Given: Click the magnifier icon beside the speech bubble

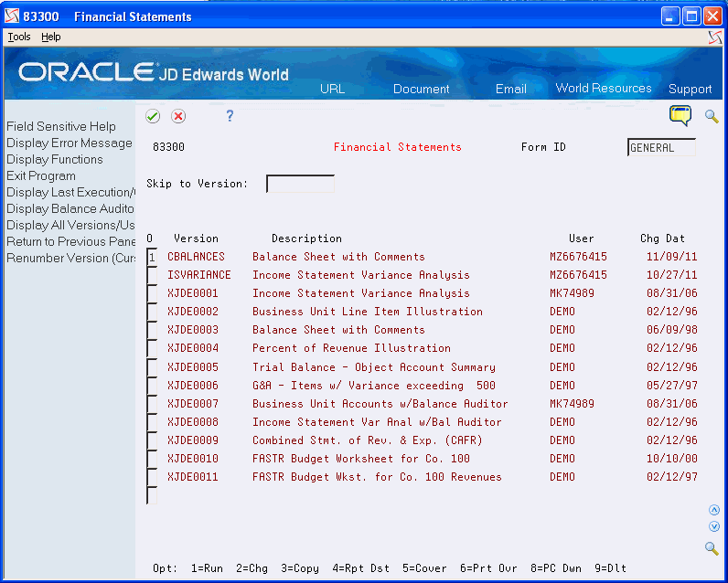Looking at the screenshot, I should pyautogui.click(x=712, y=116).
